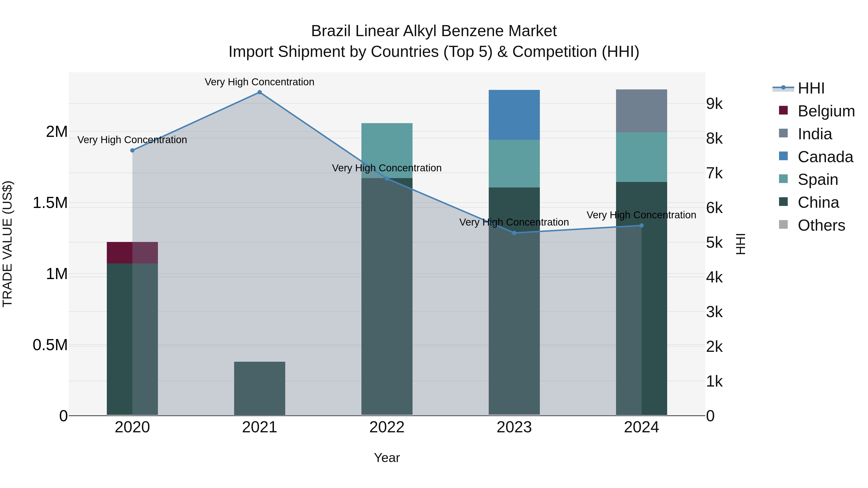Click the 2020 HHI data point marker
Screen dimensions: 868x488
coord(132,150)
